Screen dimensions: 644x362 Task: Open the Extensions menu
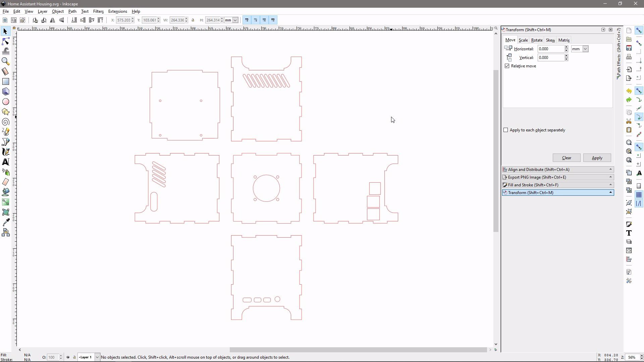[x=117, y=11]
